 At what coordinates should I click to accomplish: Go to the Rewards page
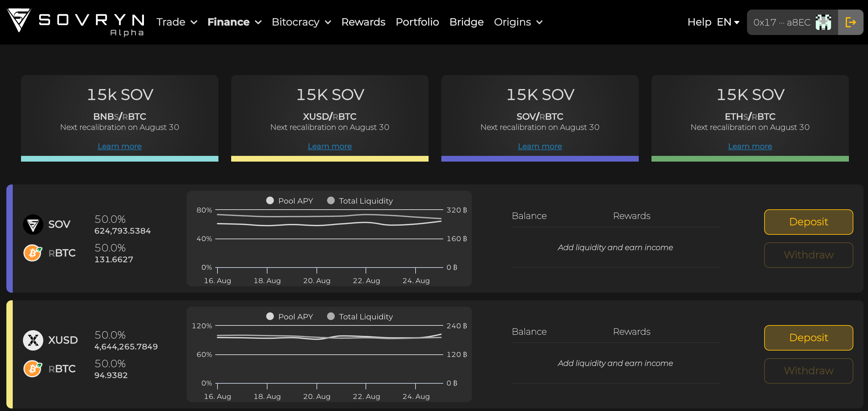click(x=363, y=22)
